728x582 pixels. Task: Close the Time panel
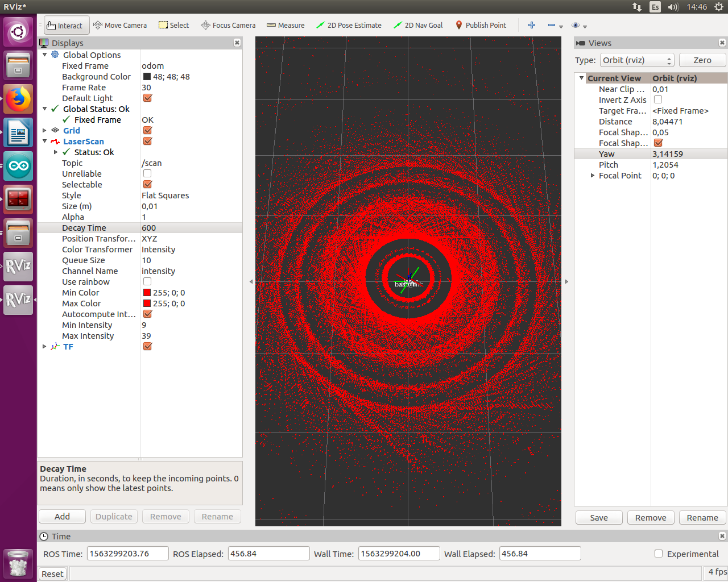pos(722,536)
